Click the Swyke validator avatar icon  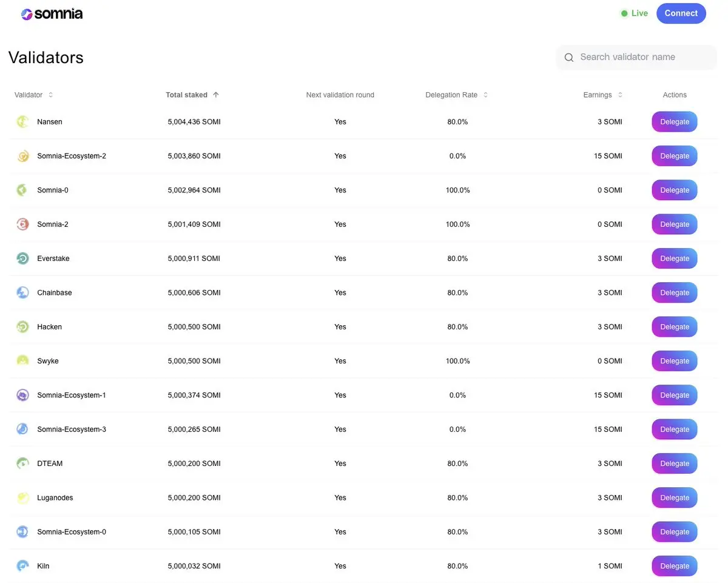click(22, 361)
